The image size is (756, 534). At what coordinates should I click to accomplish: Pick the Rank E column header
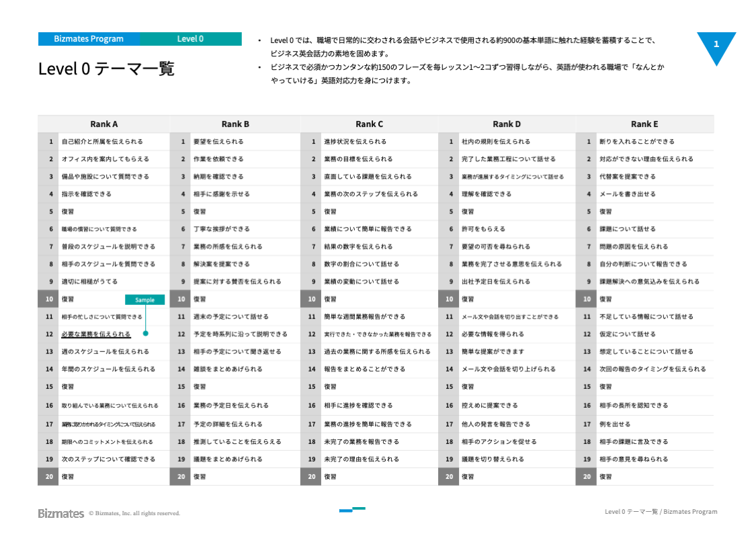tap(644, 124)
